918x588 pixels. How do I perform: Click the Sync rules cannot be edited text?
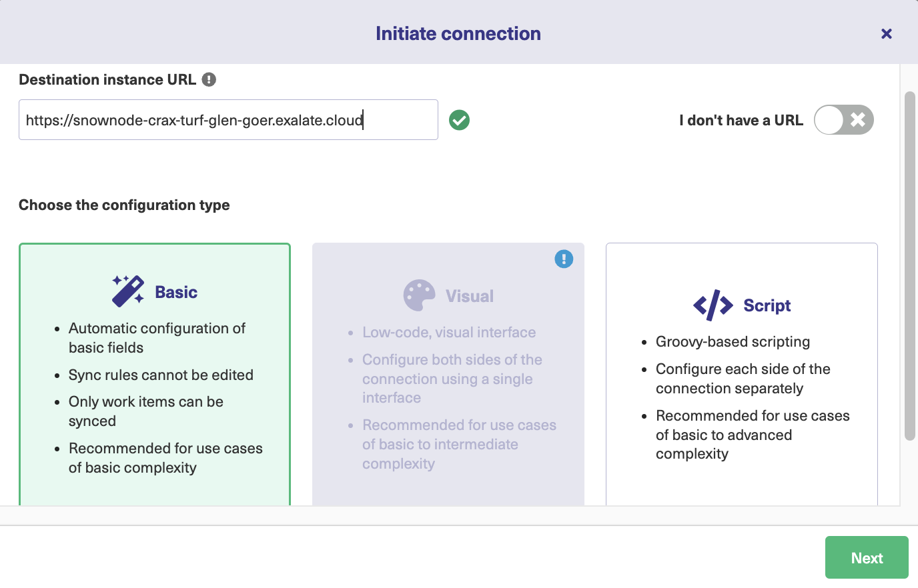point(161,375)
